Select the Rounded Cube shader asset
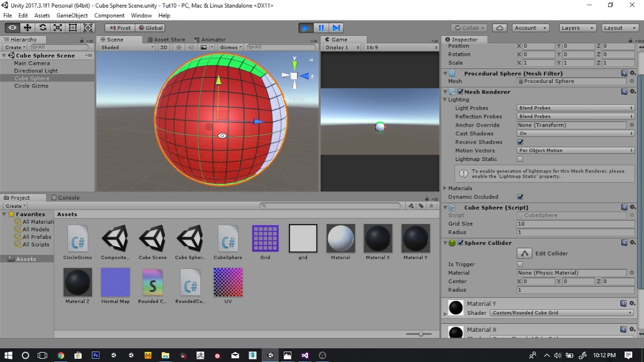This screenshot has height=362, width=644. click(152, 286)
